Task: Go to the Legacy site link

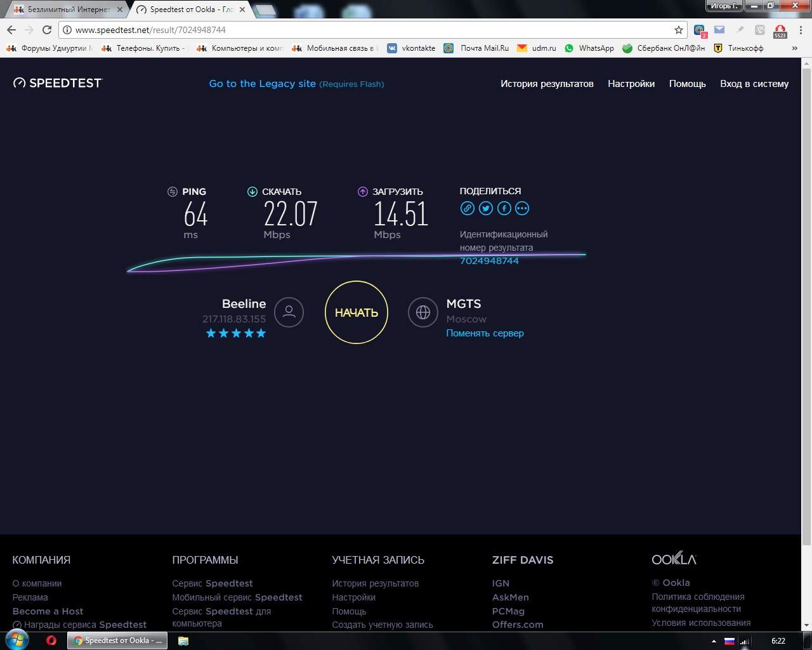Action: click(x=296, y=84)
